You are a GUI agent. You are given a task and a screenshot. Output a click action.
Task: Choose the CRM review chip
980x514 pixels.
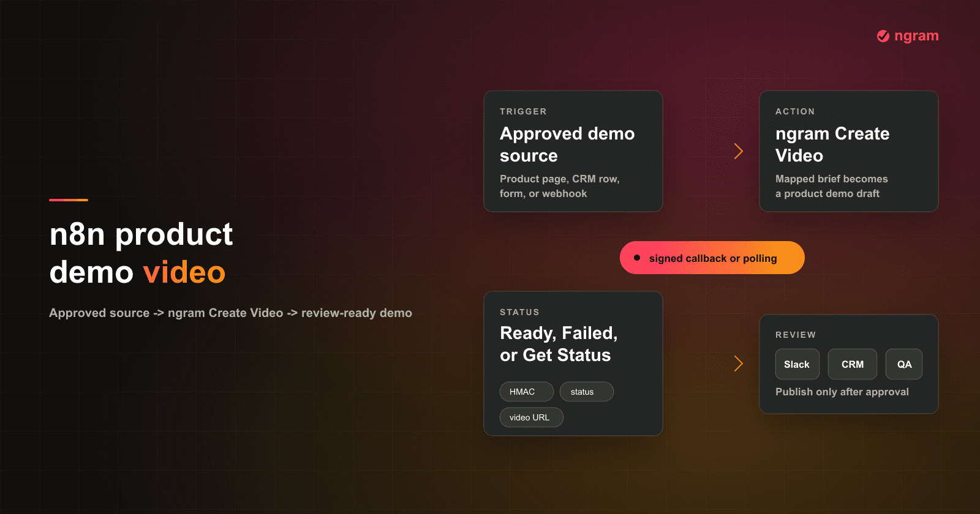853,364
